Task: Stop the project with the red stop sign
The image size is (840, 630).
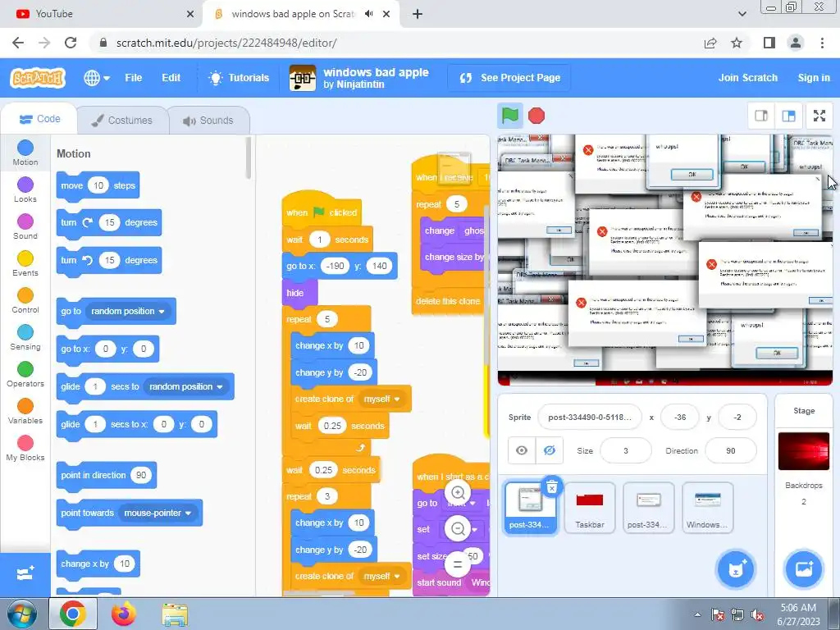Action: [x=536, y=116]
